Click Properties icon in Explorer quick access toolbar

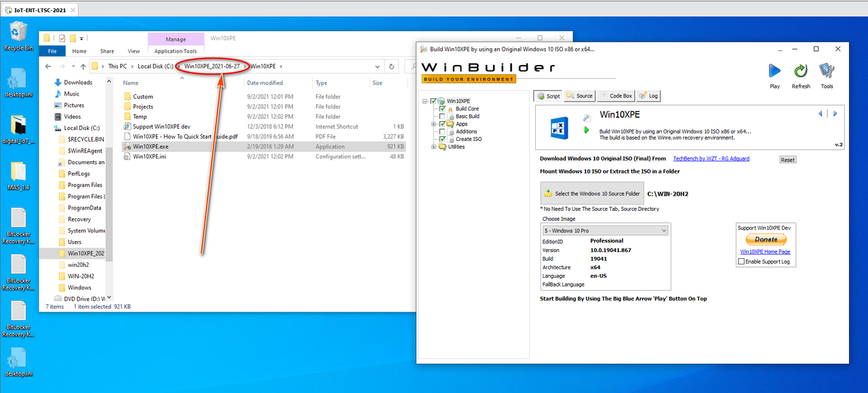pos(62,39)
